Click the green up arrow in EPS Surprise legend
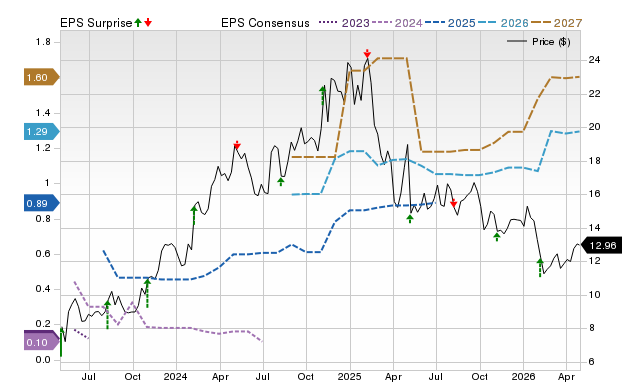Viewport: 640px width, 382px height. click(138, 23)
